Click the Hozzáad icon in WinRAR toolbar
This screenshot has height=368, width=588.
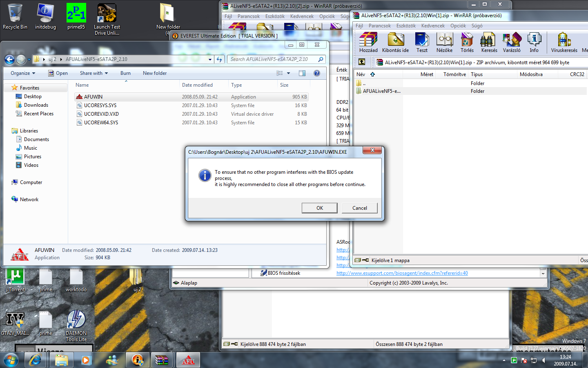tap(368, 43)
